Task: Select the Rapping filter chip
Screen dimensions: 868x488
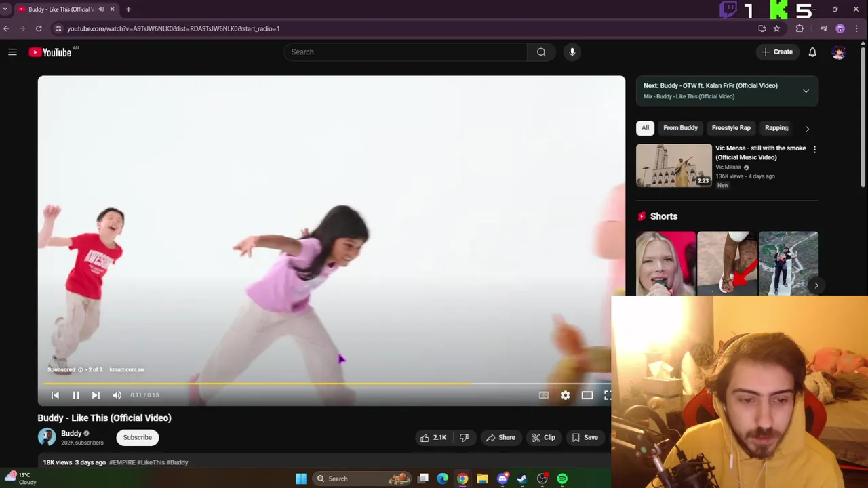Action: click(776, 128)
